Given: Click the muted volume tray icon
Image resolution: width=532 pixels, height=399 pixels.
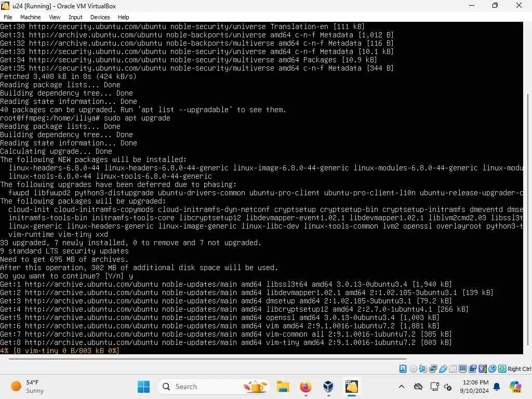Looking at the screenshot, I should click(x=448, y=387).
